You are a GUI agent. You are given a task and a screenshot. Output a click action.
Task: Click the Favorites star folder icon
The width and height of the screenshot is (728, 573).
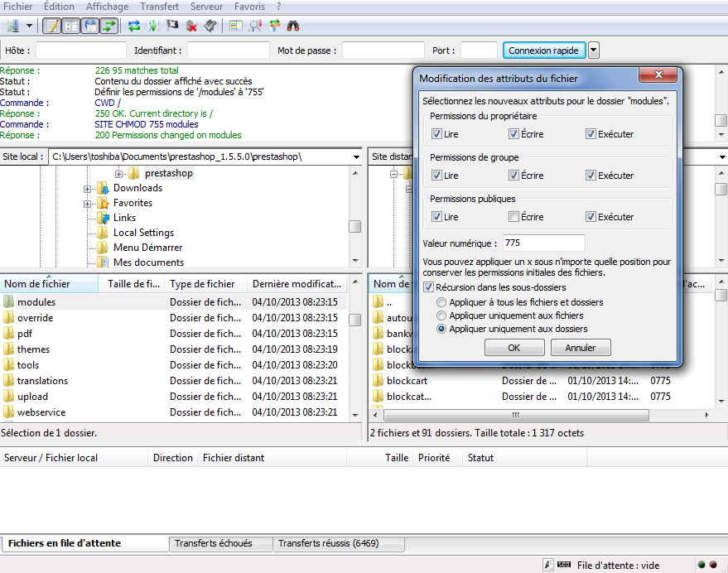(x=103, y=203)
